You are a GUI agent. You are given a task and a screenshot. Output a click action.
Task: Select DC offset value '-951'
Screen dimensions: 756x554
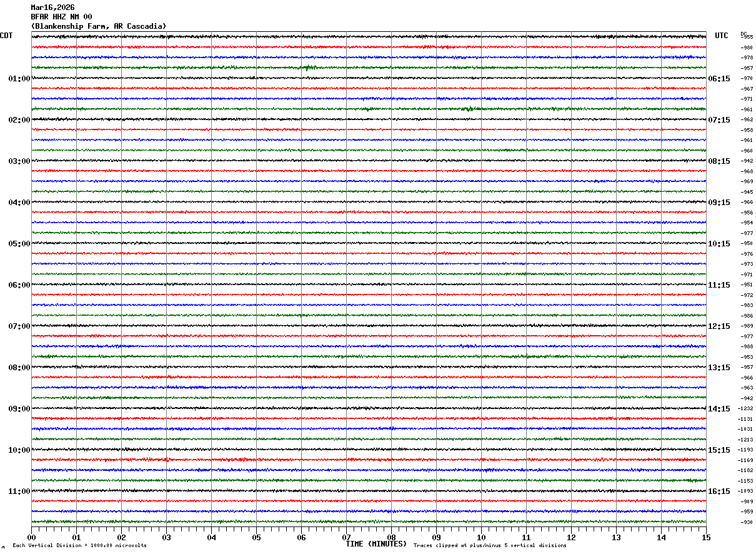(x=747, y=285)
